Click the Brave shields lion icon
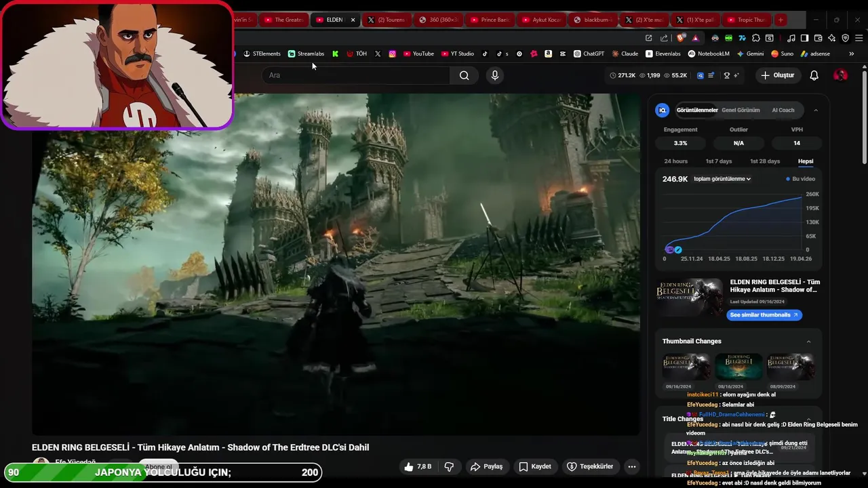 [x=681, y=38]
